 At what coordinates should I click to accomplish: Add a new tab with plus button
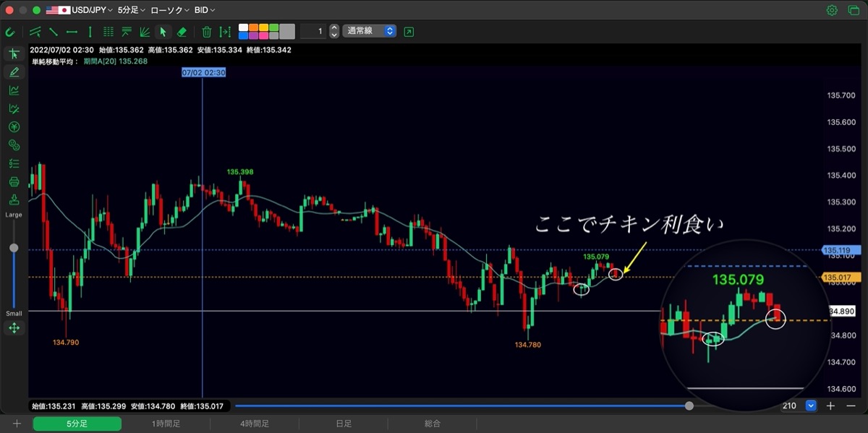(x=17, y=424)
